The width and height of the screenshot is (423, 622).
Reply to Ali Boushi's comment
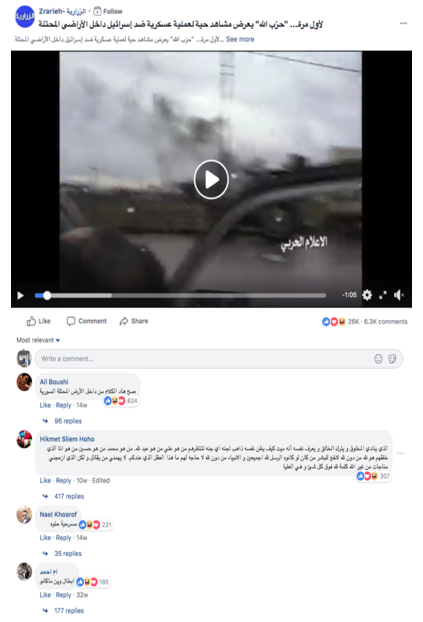[63, 405]
